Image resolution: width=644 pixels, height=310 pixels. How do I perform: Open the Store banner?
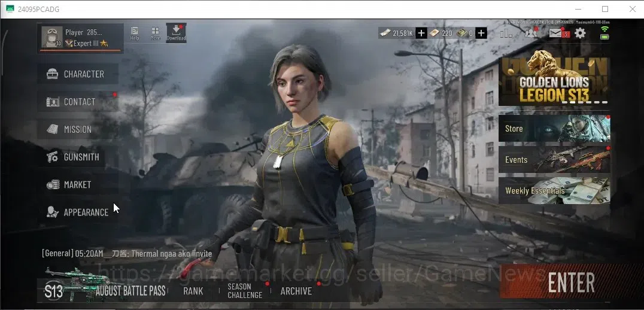[x=554, y=128]
